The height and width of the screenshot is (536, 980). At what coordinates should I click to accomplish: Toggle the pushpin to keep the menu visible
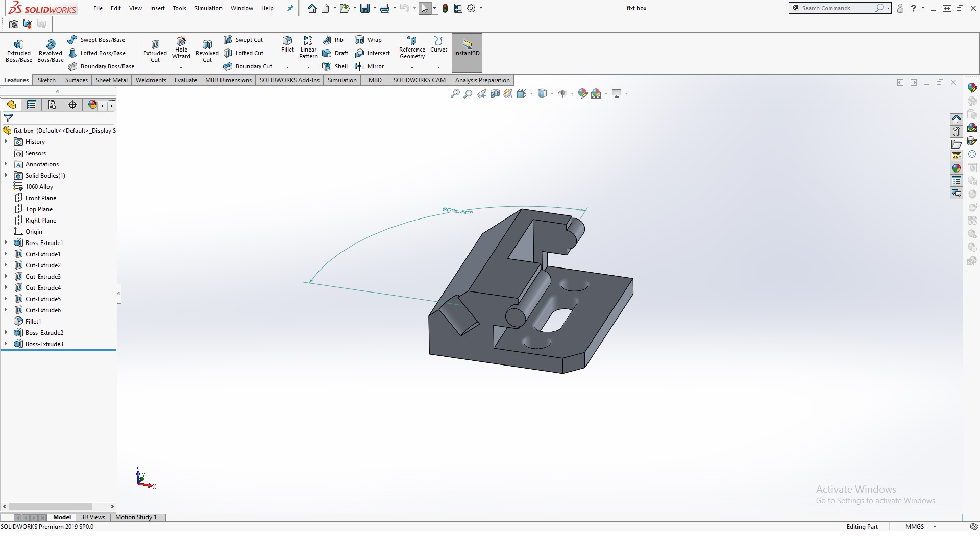click(x=290, y=8)
